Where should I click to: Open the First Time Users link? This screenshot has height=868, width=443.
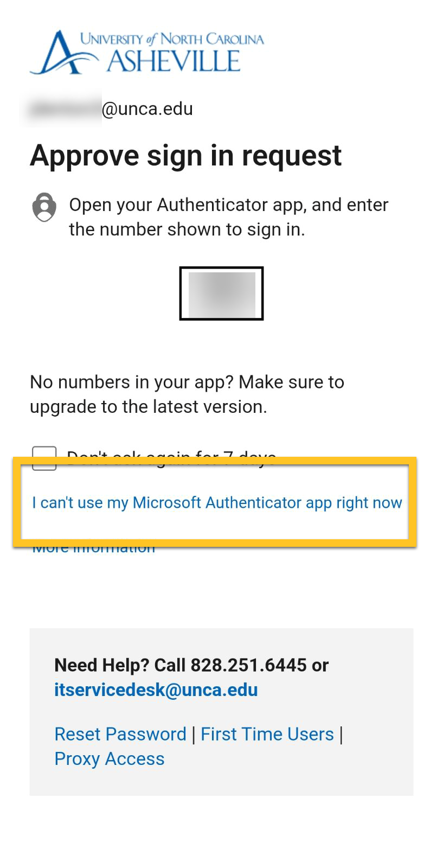pyautogui.click(x=267, y=734)
